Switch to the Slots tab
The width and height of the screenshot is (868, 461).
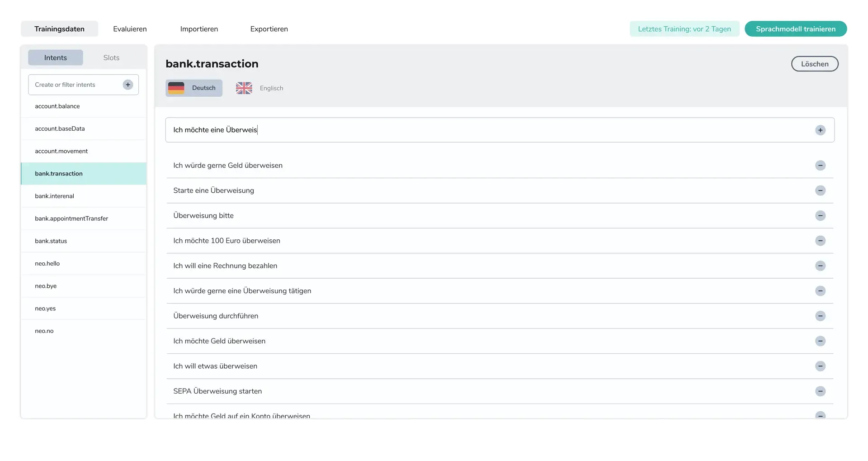point(111,58)
